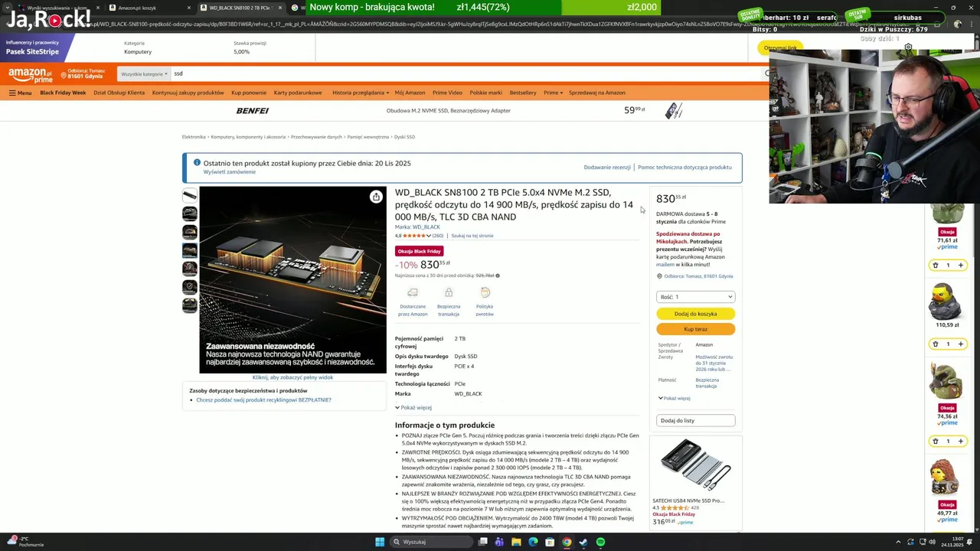Click Dodaj do koszyka button
This screenshot has height=551, width=980.
(x=695, y=314)
